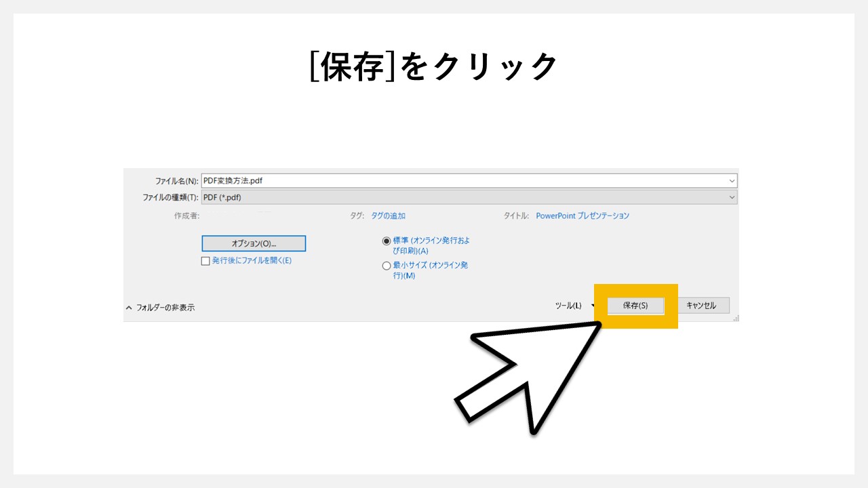Screen dimensions: 868x488
Task: Cancel the dialog with キャンセル
Action: (x=703, y=305)
